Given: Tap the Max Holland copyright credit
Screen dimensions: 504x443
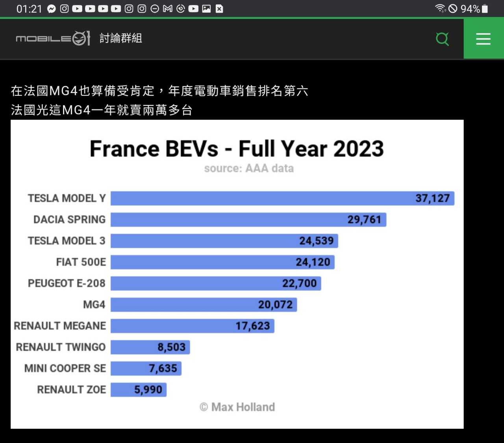Looking at the screenshot, I should (x=237, y=407).
